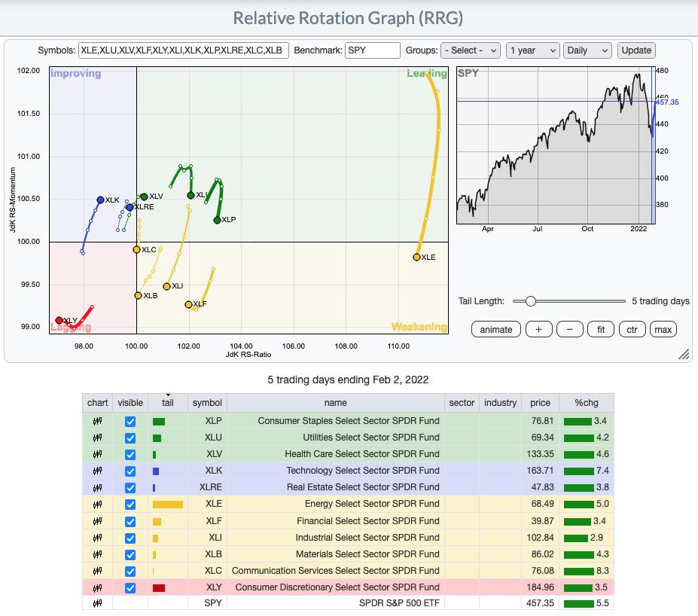This screenshot has height=616, width=698.
Task: Sort table by sector column
Action: click(462, 403)
